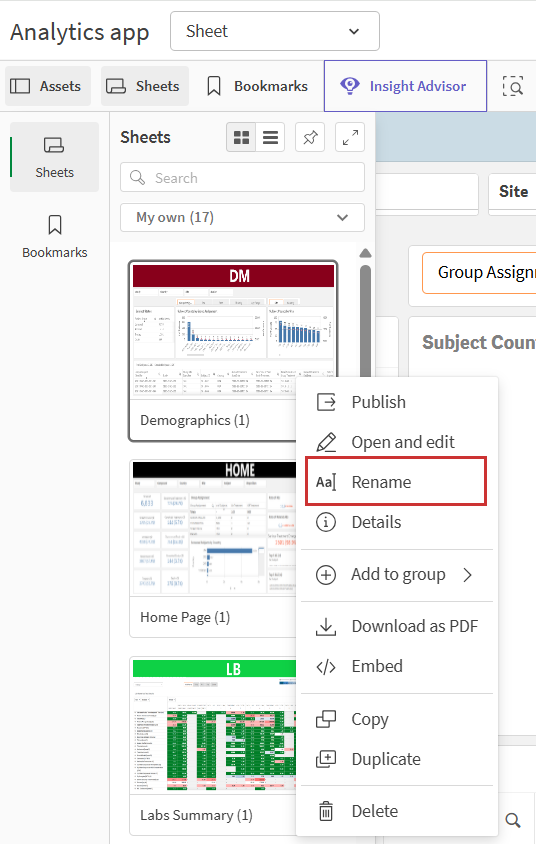Click the Download as PDF icon

pos(326,626)
